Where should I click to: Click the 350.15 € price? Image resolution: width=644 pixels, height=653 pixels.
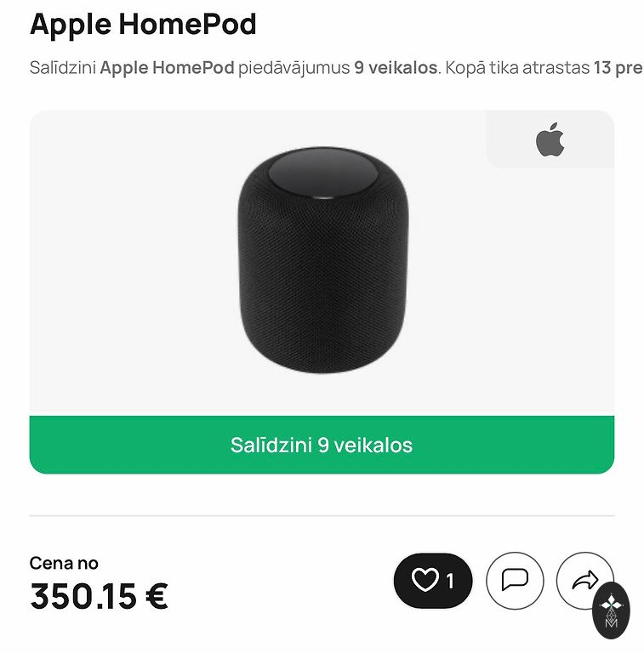pos(99,596)
